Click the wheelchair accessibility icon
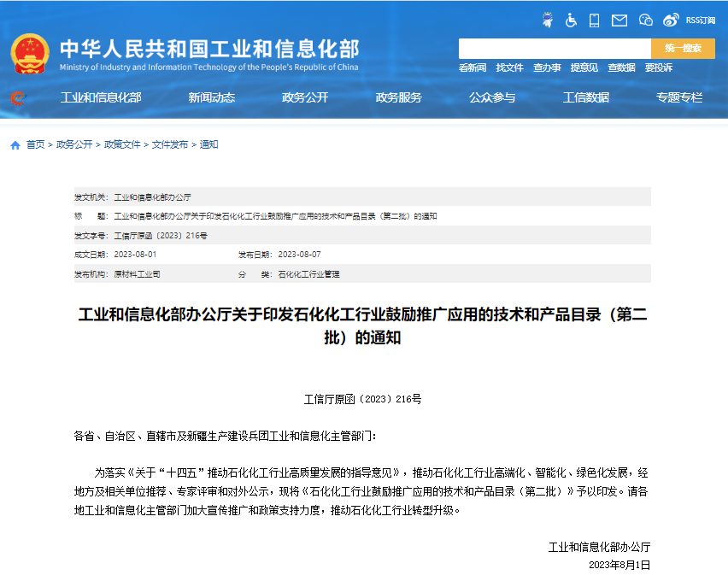Viewport: 728px width, 575px height. click(572, 20)
